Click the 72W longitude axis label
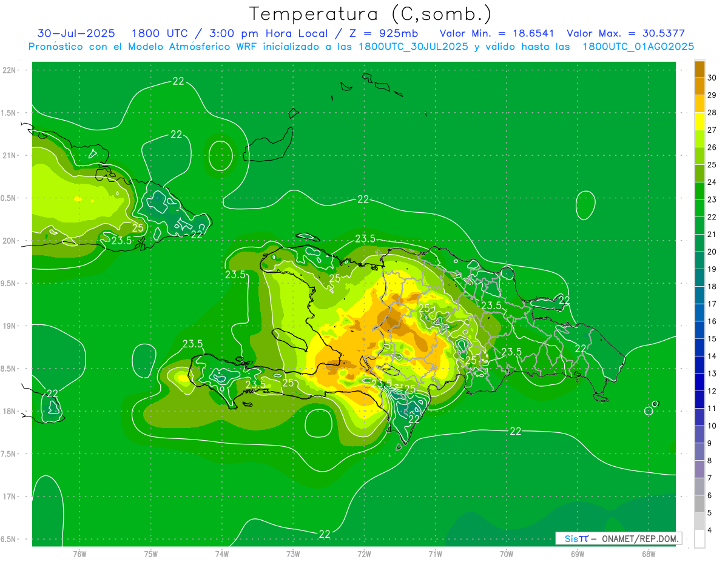 tap(364, 554)
